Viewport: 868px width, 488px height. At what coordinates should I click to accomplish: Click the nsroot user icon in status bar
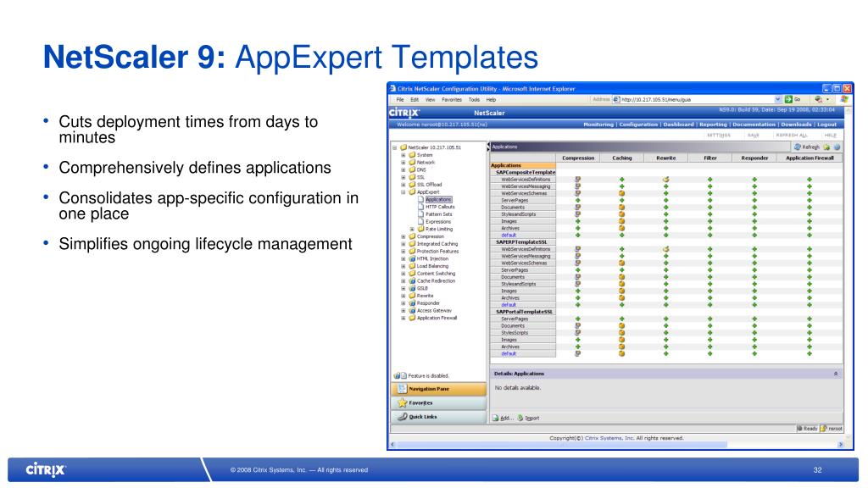(824, 428)
